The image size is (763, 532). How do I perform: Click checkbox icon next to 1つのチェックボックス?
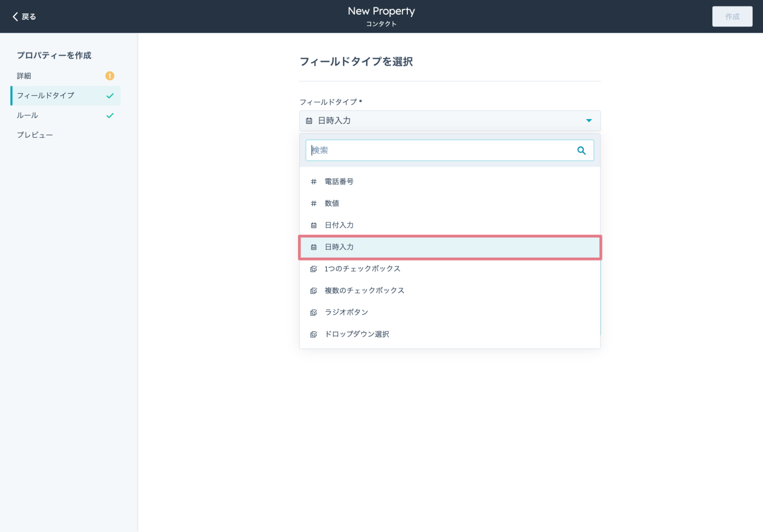click(313, 269)
